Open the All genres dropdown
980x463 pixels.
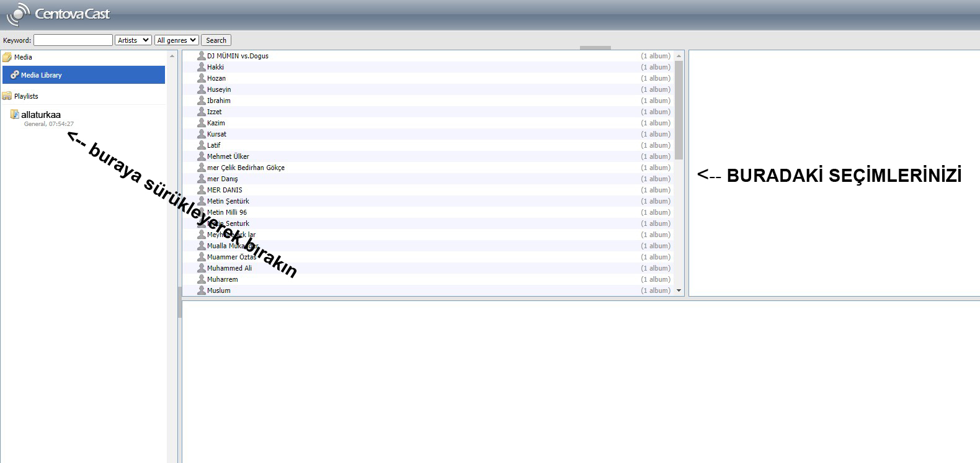[176, 40]
